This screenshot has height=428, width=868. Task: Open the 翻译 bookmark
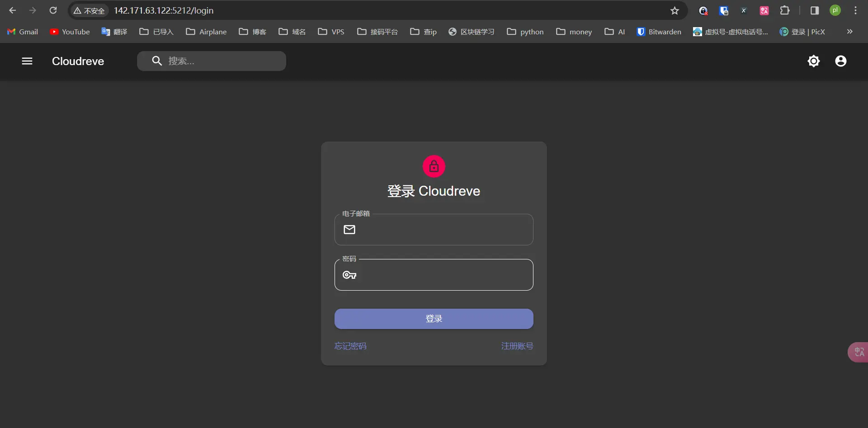[x=114, y=32]
